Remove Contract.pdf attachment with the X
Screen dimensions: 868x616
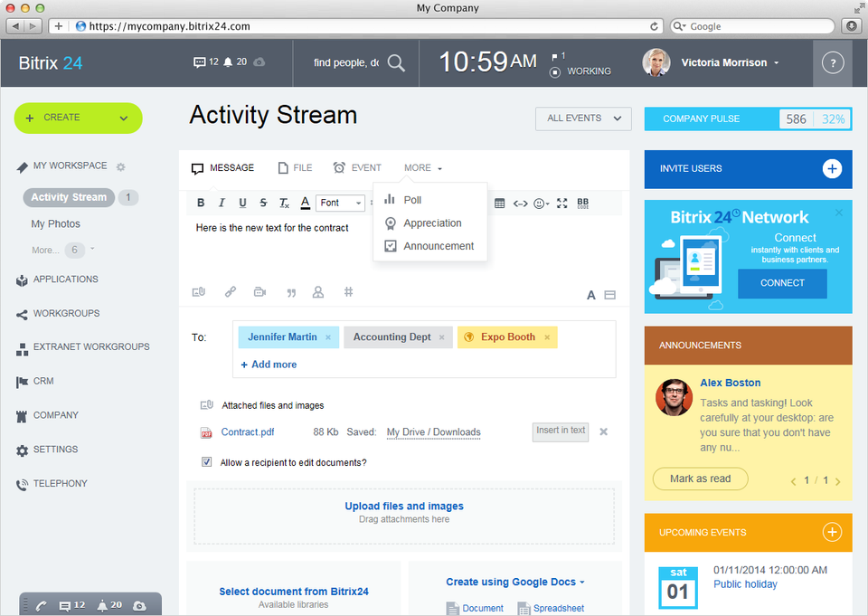pos(603,431)
